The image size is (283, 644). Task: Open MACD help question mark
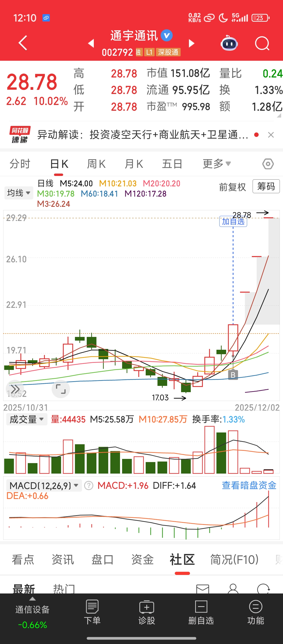[89, 486]
